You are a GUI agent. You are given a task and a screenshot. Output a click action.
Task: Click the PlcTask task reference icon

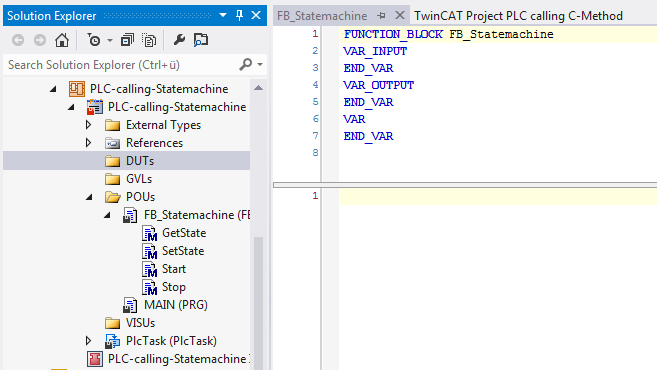point(112,341)
